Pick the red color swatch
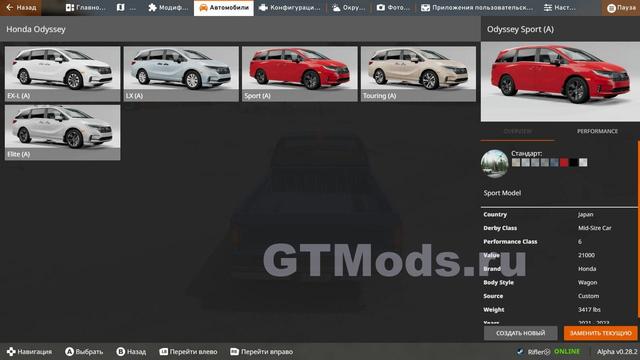640x360 pixels. (x=564, y=162)
